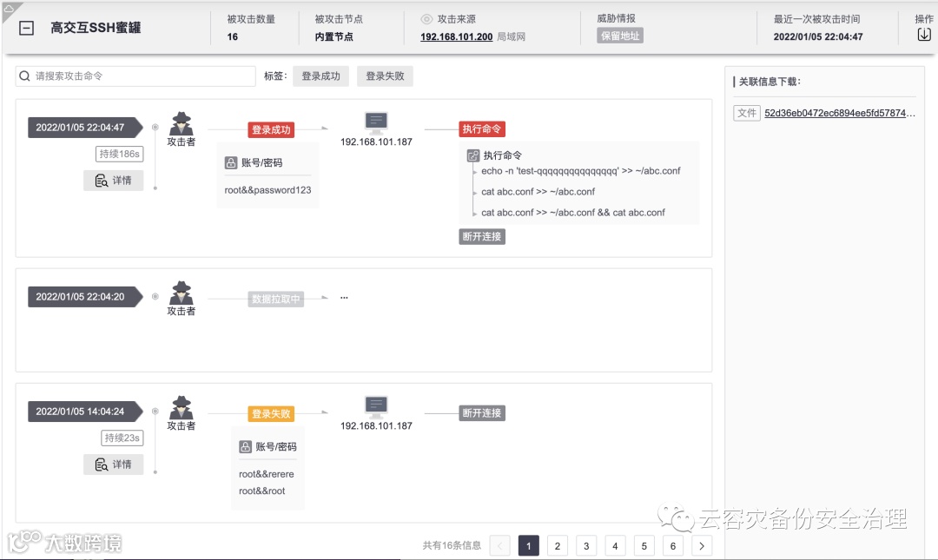The image size is (938, 560).
Task: Click the red 执行命令 label
Action: point(481,128)
